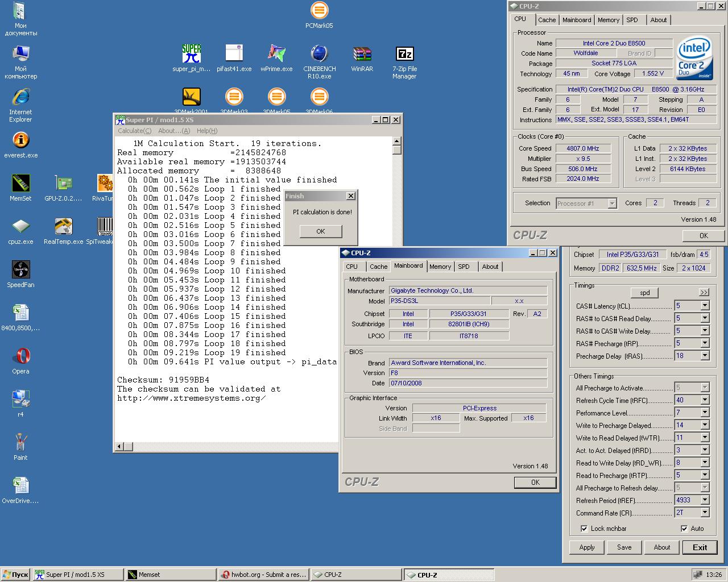The height and width of the screenshot is (582, 728).
Task: Switch to Memset taskbar button
Action: coord(170,575)
